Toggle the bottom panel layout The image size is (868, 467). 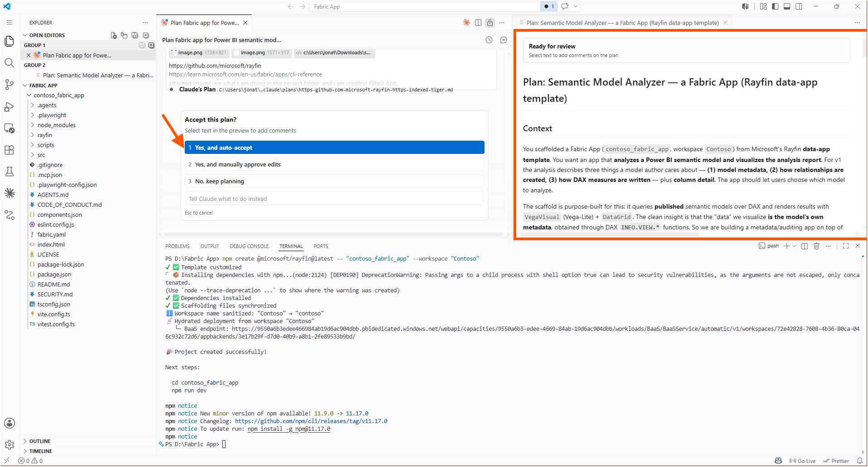point(787,6)
